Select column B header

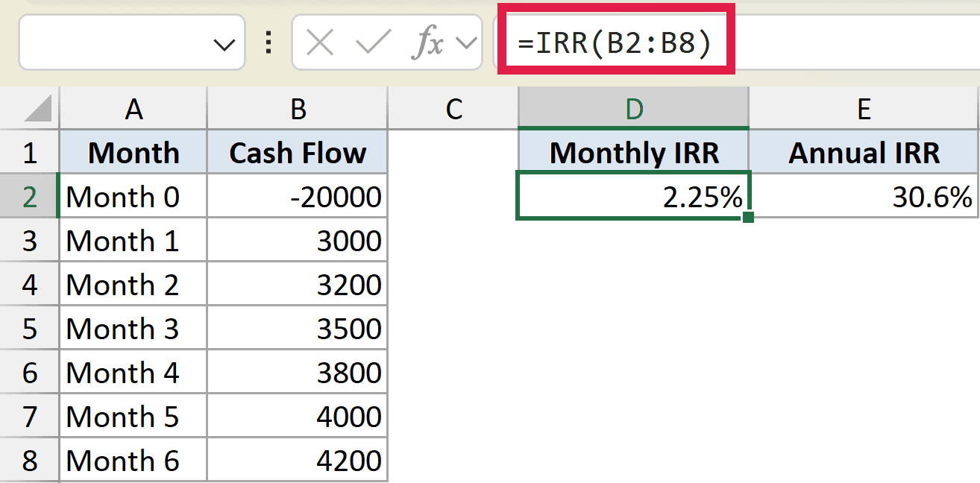tap(298, 109)
